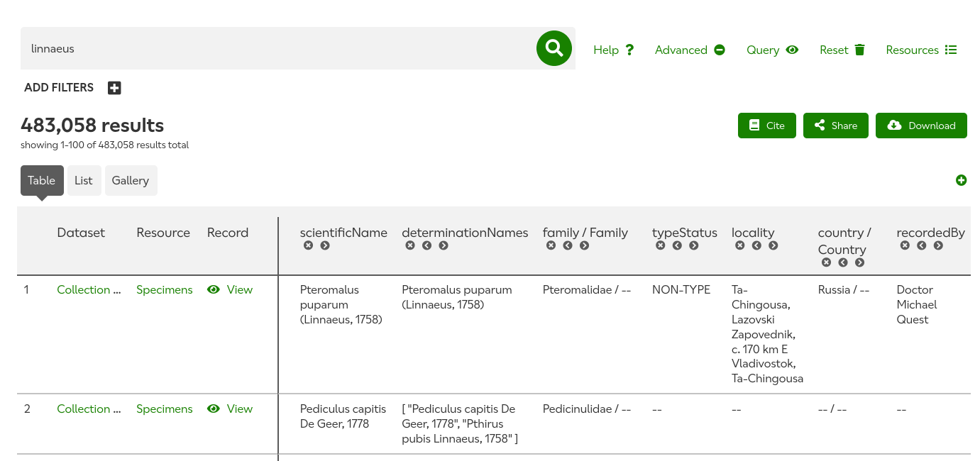The image size is (980, 461).
Task: Remove the locality column
Action: pos(739,245)
